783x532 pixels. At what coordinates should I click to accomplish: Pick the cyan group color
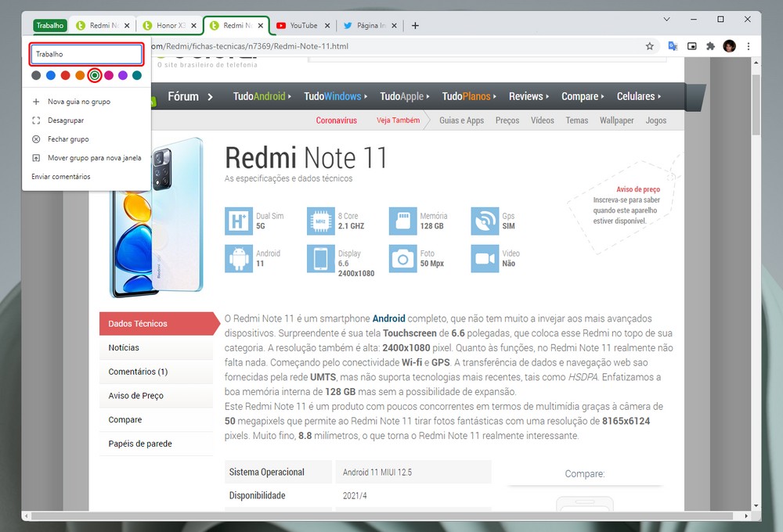[x=137, y=75]
